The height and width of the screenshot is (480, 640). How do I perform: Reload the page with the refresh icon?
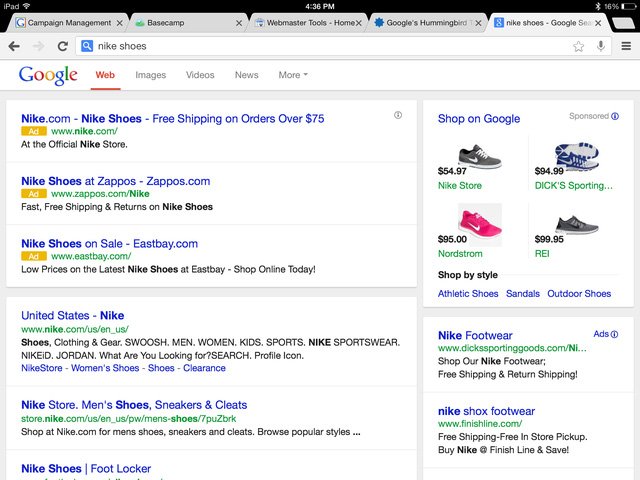pos(62,46)
